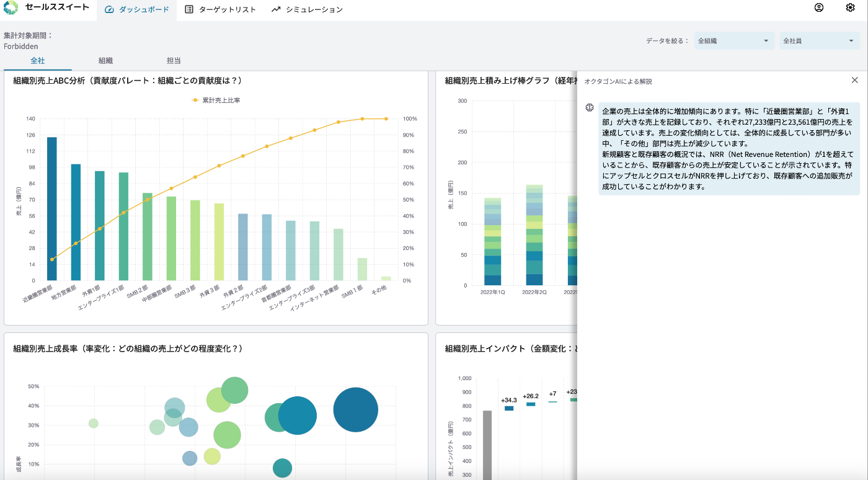Select the 全社 sub-tab
Image resolution: width=868 pixels, height=480 pixels.
click(x=38, y=61)
